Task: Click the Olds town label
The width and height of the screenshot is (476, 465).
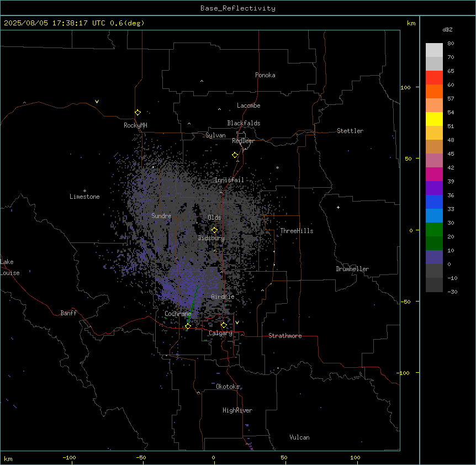Action: (x=214, y=218)
